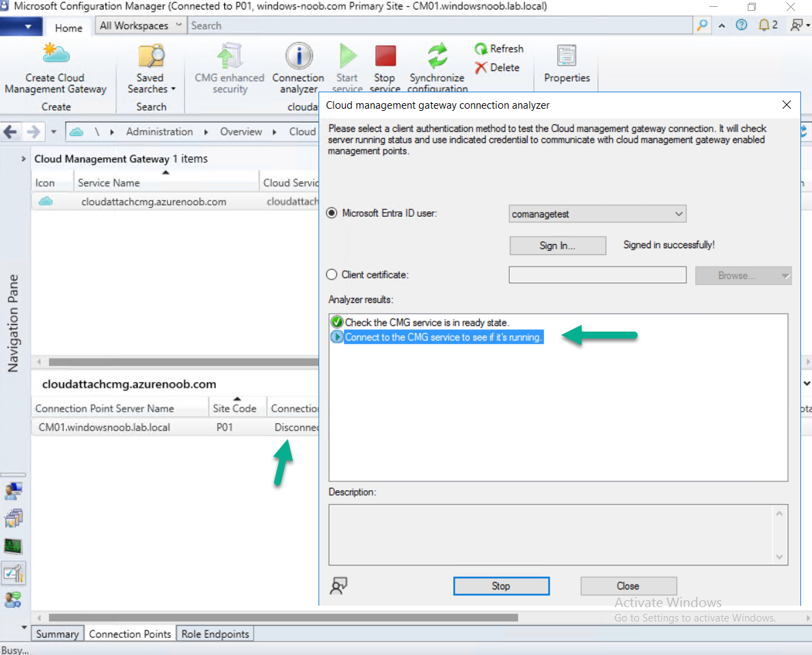
Task: Click inside the Description text box
Action: [x=552, y=535]
